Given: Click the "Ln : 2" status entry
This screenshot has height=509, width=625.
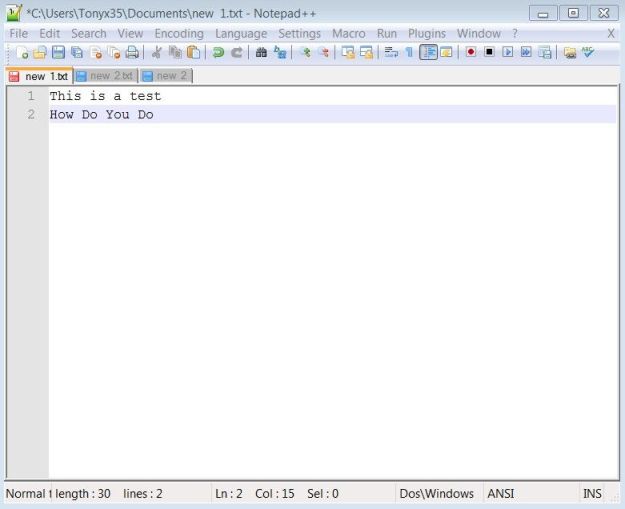Looking at the screenshot, I should coord(229,493).
